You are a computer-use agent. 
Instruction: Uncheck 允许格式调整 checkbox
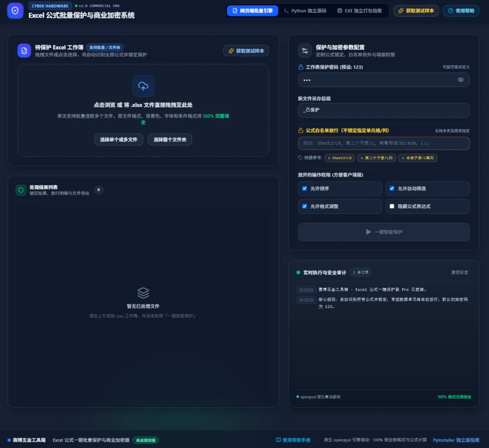coord(305,206)
